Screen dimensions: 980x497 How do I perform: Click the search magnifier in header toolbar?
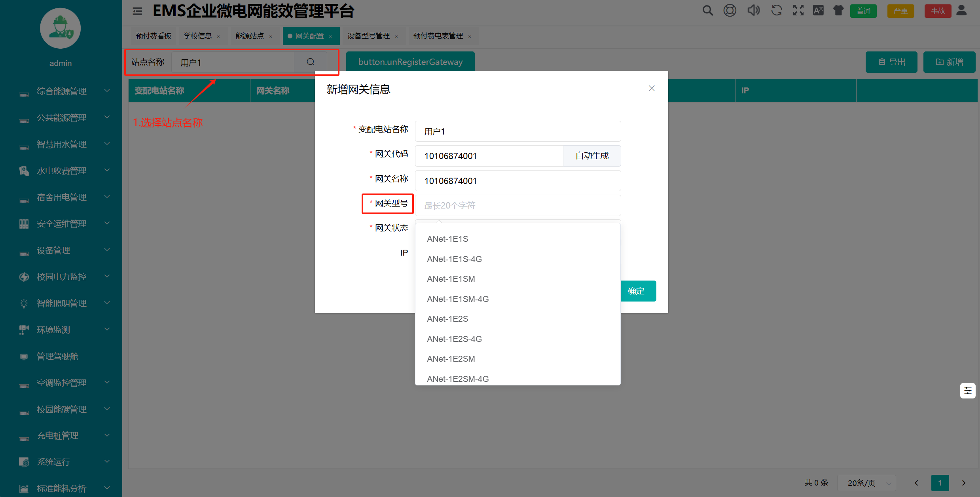(707, 11)
